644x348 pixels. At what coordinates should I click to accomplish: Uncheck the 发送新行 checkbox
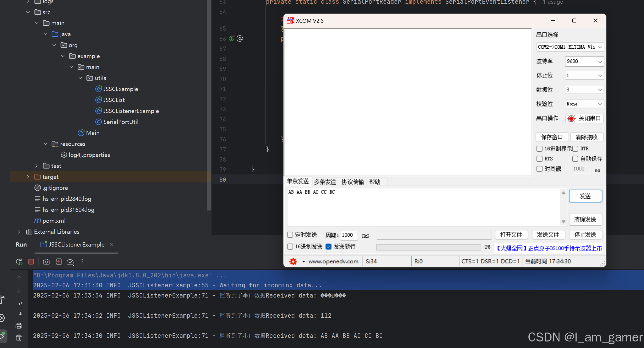point(329,247)
